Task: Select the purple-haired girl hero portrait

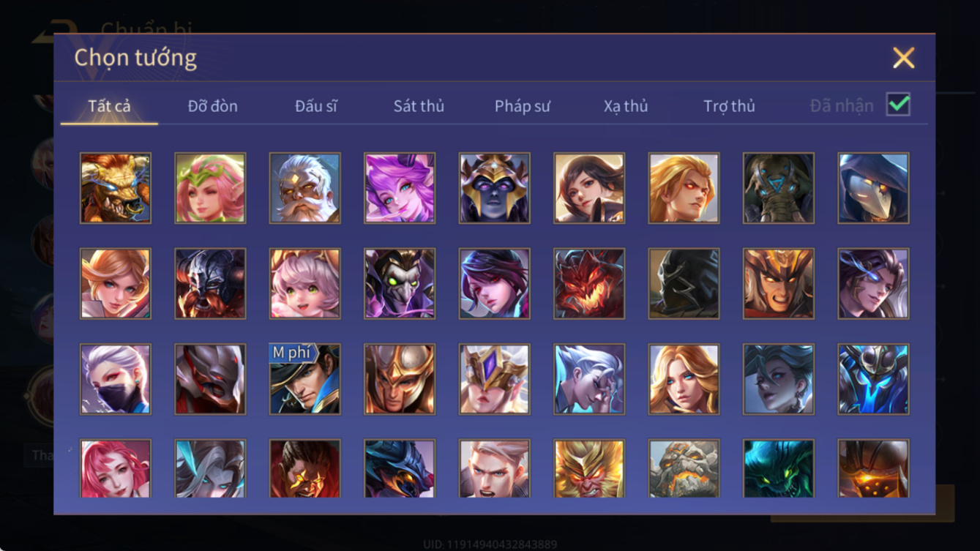Action: click(x=400, y=188)
